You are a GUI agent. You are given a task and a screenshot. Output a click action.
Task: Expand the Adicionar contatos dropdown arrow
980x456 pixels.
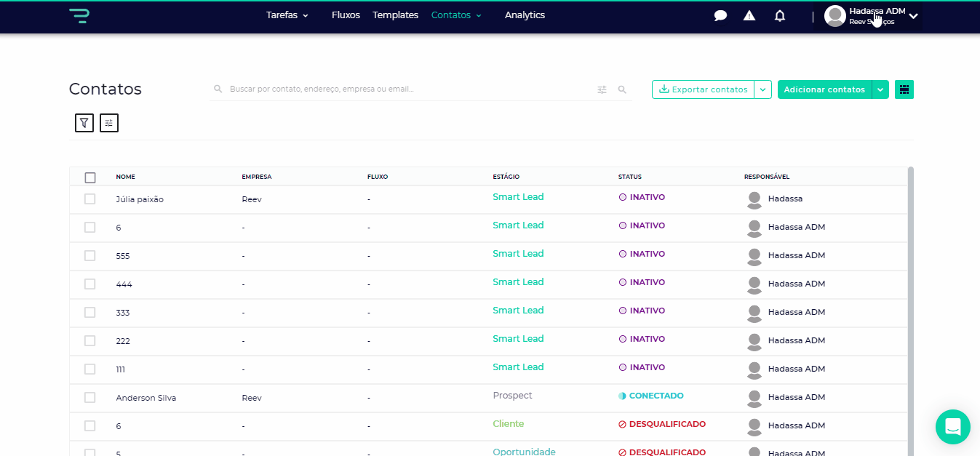tap(880, 89)
